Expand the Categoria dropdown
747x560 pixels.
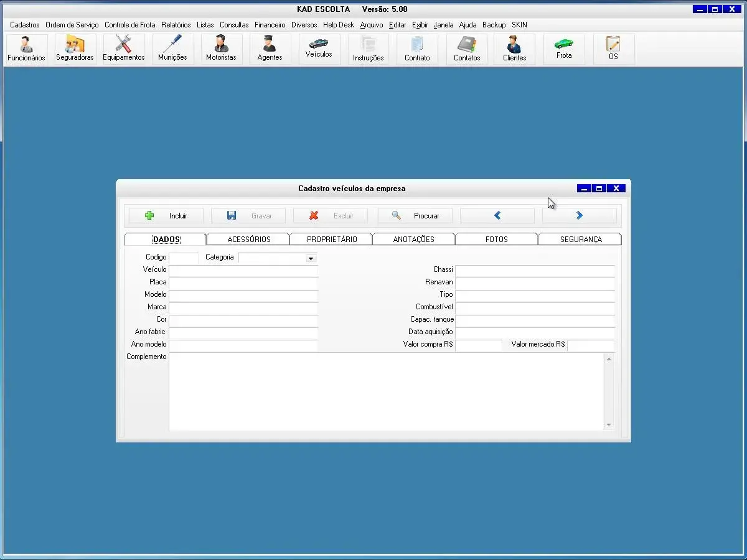point(311,258)
